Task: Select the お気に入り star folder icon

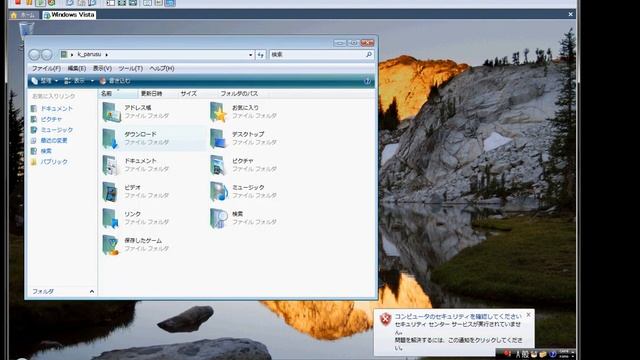Action: coord(219,112)
